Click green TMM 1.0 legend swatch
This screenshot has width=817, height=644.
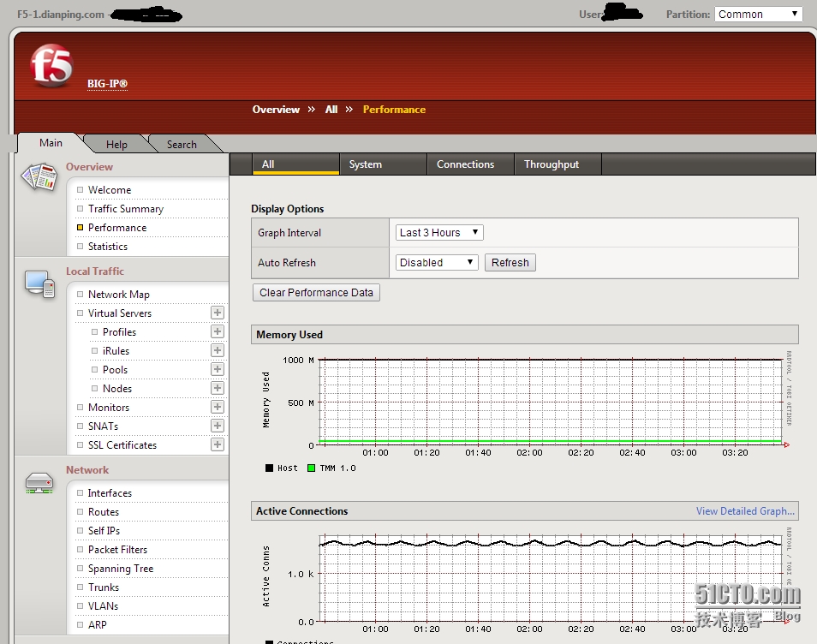click(311, 468)
